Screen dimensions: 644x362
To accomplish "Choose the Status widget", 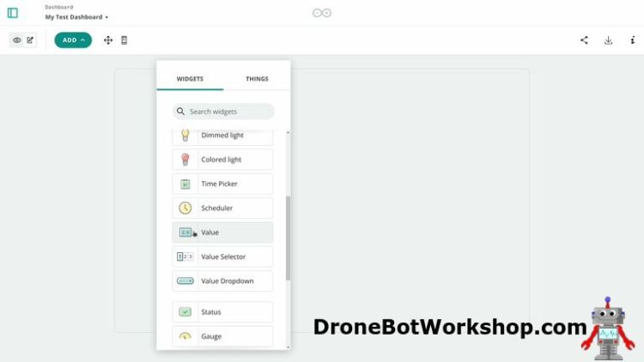I will tap(222, 312).
